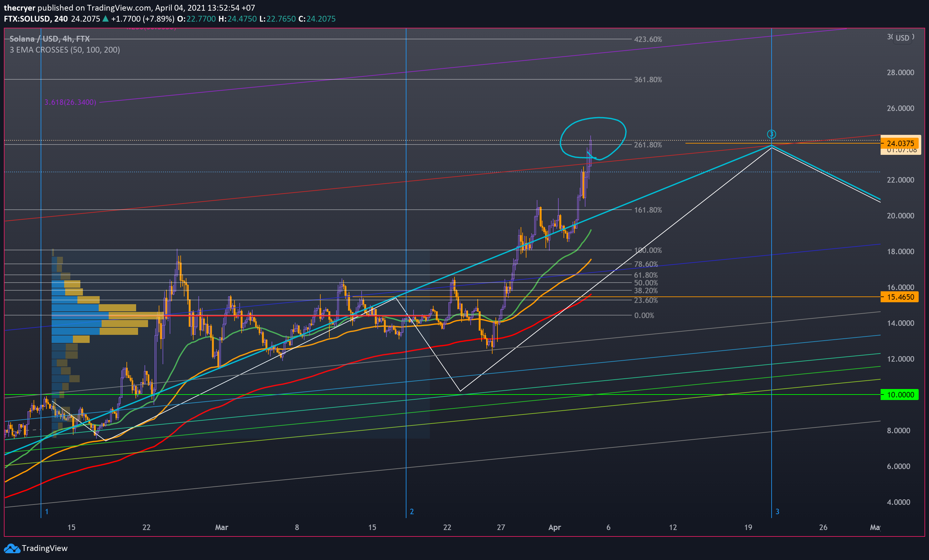The width and height of the screenshot is (929, 560).
Task: Click the 22.0000 price axis value
Action: tap(900, 180)
